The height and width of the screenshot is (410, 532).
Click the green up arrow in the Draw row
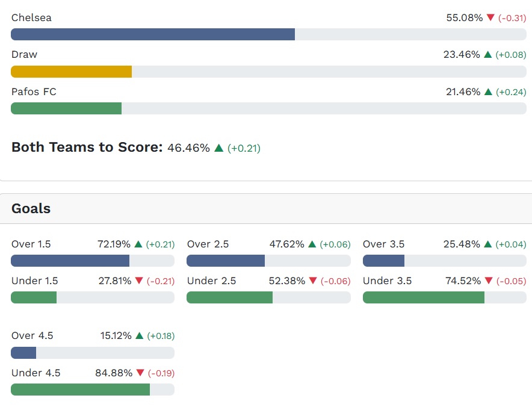488,55
